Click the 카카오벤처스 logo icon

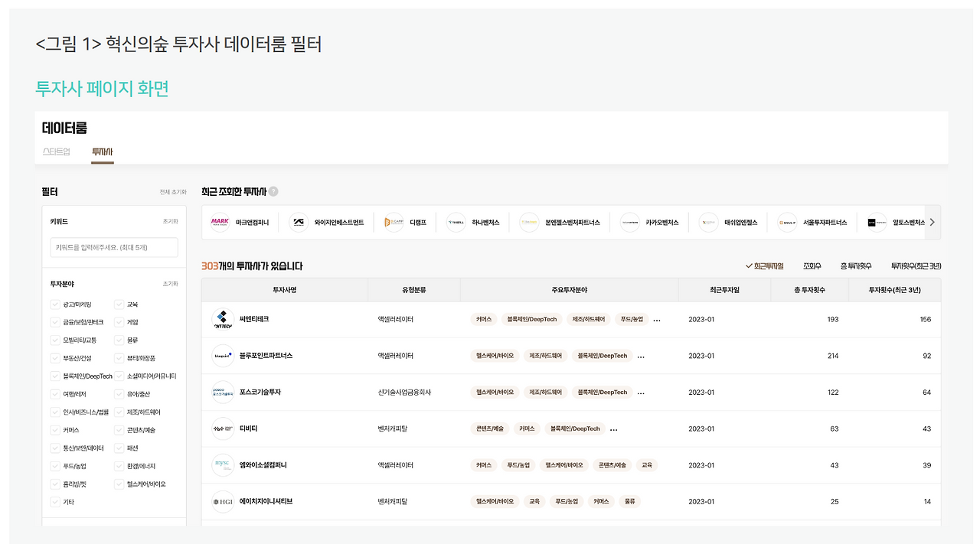pyautogui.click(x=629, y=223)
